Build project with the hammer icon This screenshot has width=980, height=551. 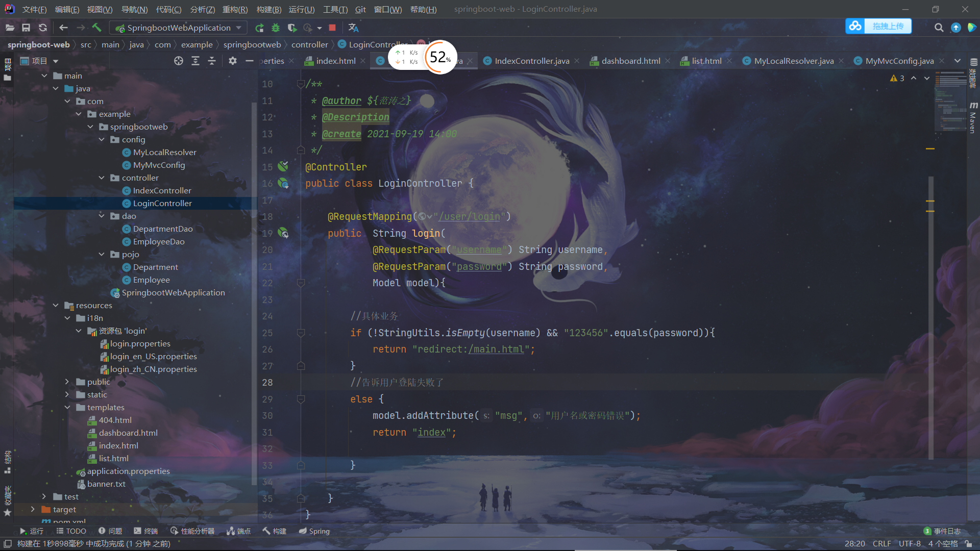[x=97, y=28]
